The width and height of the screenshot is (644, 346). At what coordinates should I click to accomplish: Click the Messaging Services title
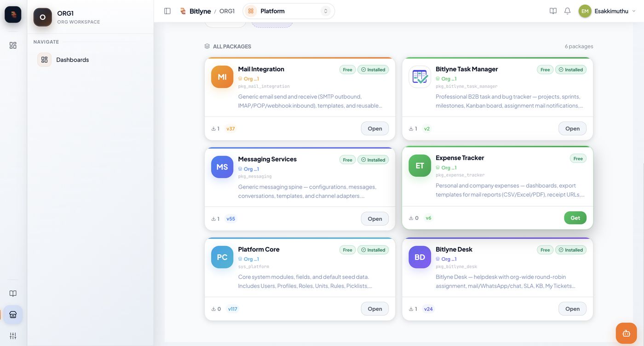coord(267,159)
